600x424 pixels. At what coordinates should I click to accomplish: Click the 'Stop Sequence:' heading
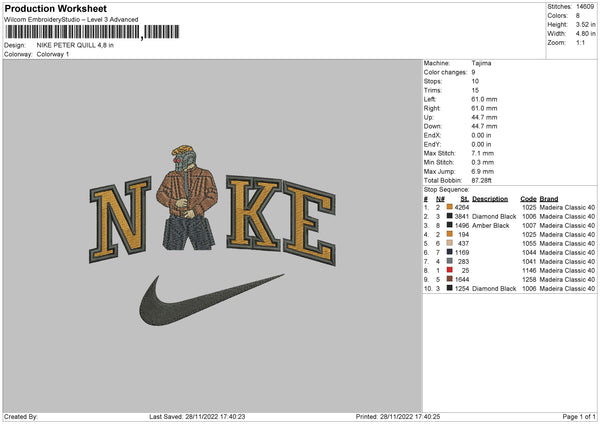pos(446,190)
